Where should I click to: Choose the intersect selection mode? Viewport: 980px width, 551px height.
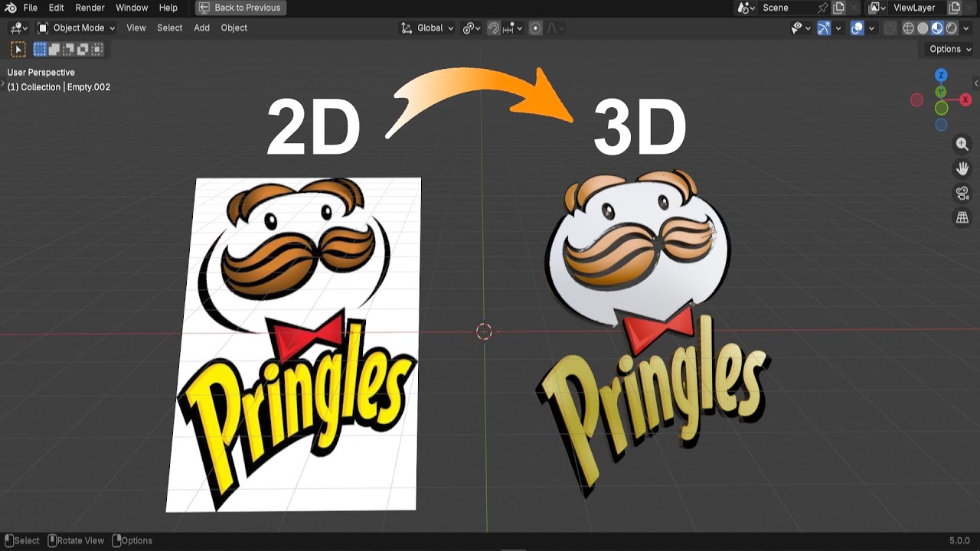tap(97, 50)
